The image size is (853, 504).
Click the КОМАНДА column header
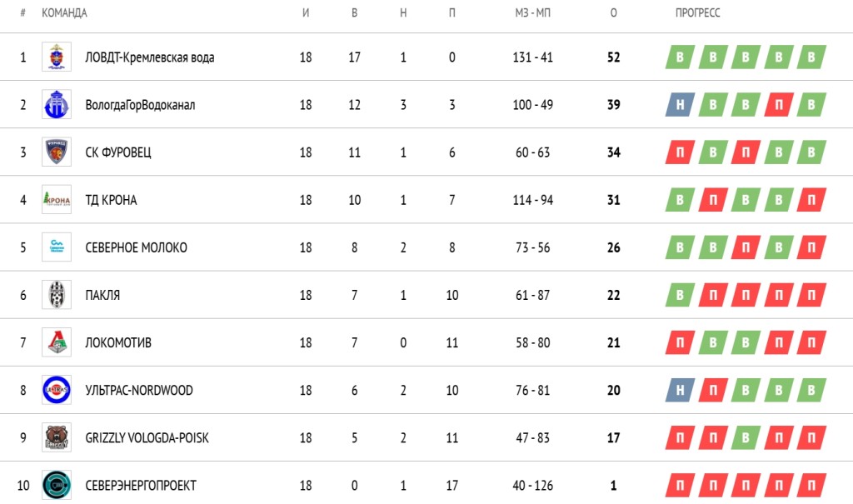(x=64, y=13)
